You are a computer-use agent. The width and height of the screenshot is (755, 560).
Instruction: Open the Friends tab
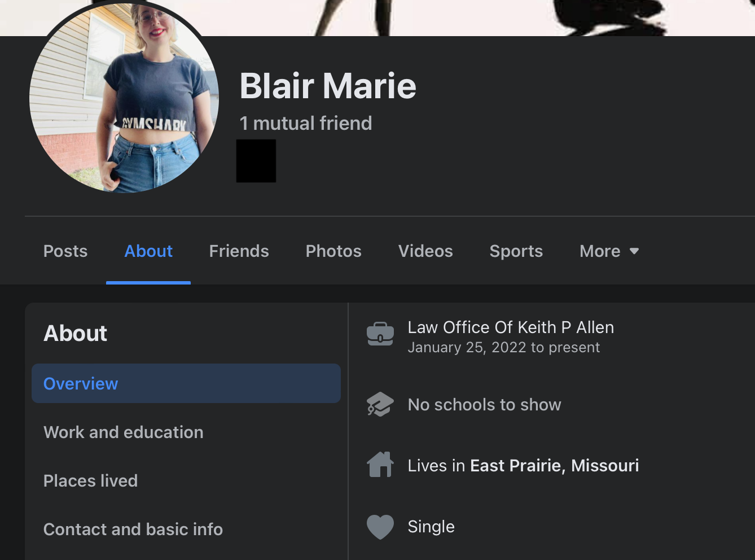tap(239, 251)
